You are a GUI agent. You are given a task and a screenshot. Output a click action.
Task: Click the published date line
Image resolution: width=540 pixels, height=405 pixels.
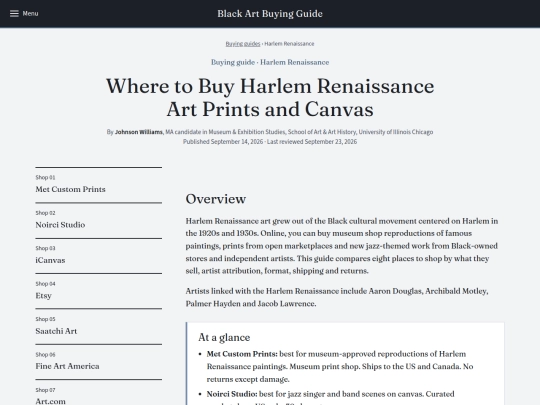pyautogui.click(x=270, y=142)
